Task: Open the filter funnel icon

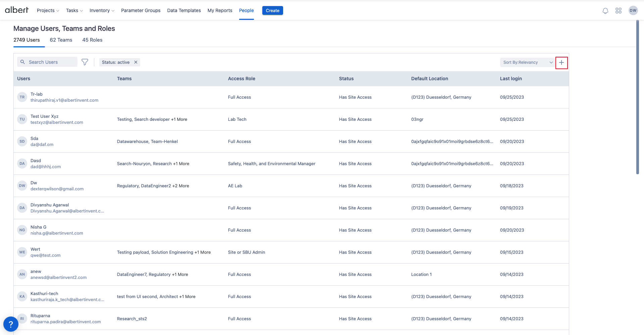Action: pyautogui.click(x=85, y=62)
